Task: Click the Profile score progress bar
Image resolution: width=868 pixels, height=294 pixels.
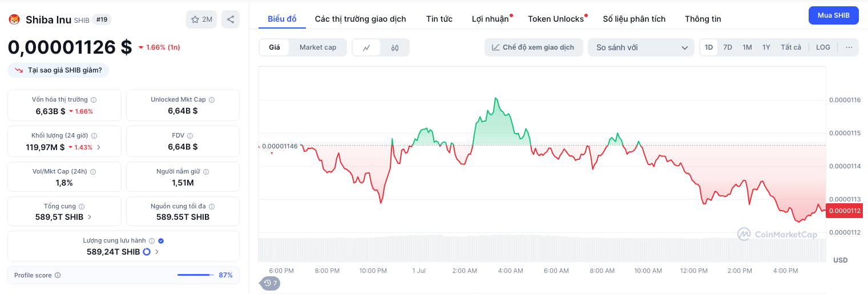Action: (x=195, y=275)
